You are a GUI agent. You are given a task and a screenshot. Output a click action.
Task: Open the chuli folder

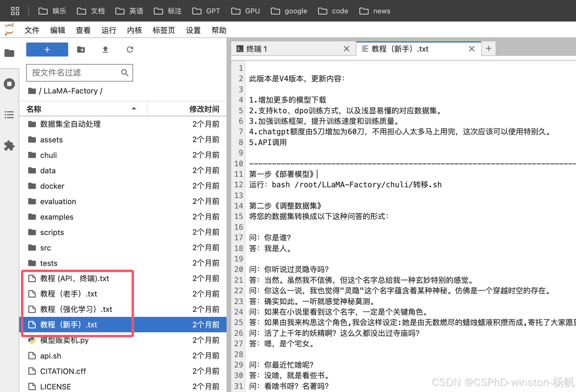(48, 155)
